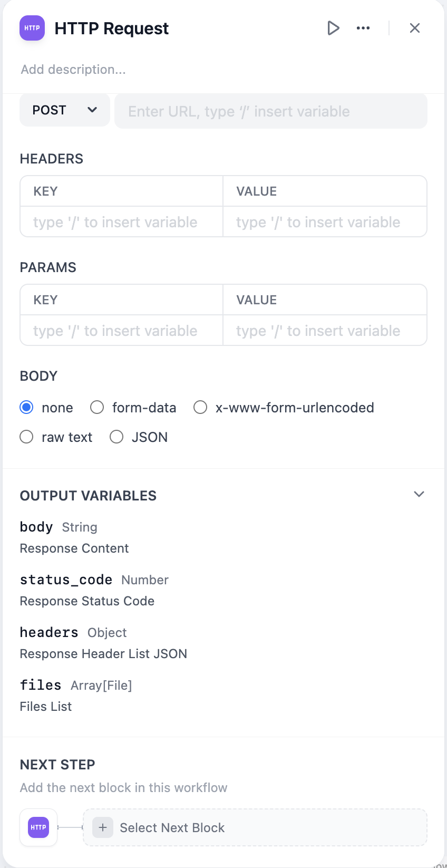Click the HTTP block icon under Next Step
The width and height of the screenshot is (447, 868).
pos(38,827)
